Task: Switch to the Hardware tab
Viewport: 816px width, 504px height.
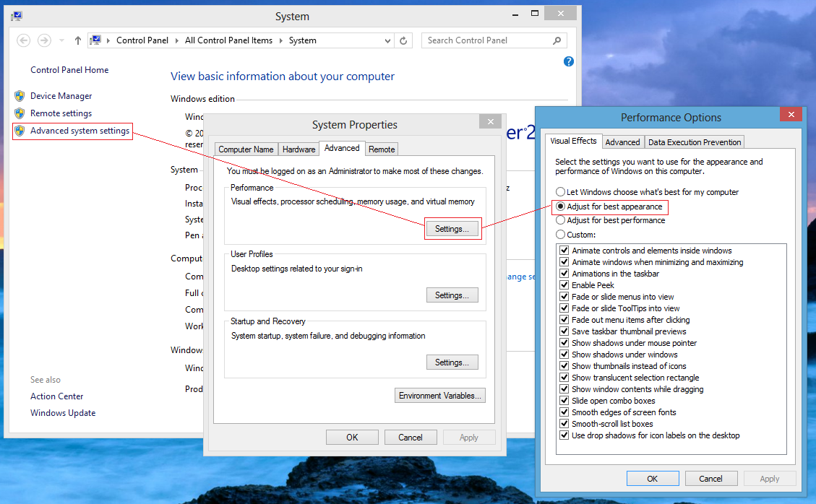Action: [x=299, y=149]
